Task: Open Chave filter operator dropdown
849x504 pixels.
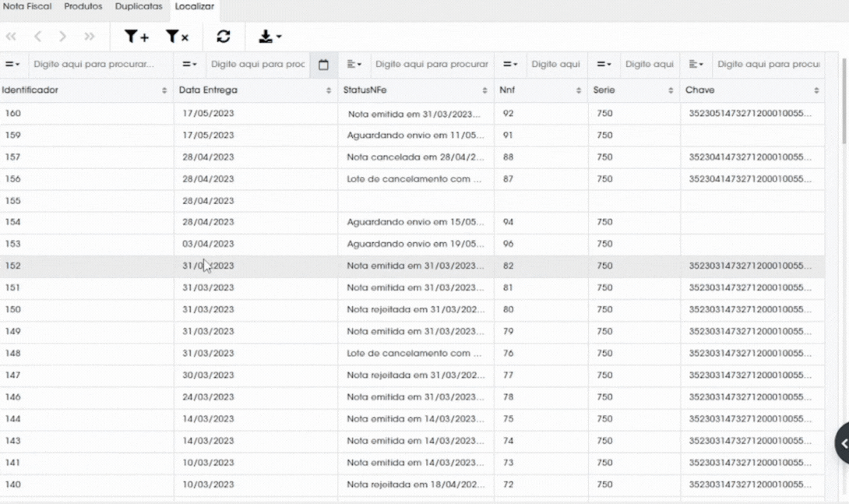Action: pyautogui.click(x=696, y=65)
